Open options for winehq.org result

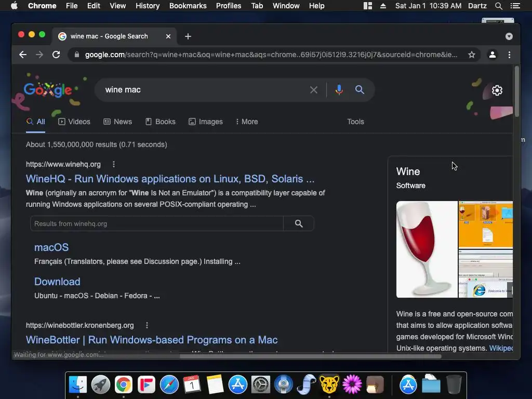click(x=114, y=164)
